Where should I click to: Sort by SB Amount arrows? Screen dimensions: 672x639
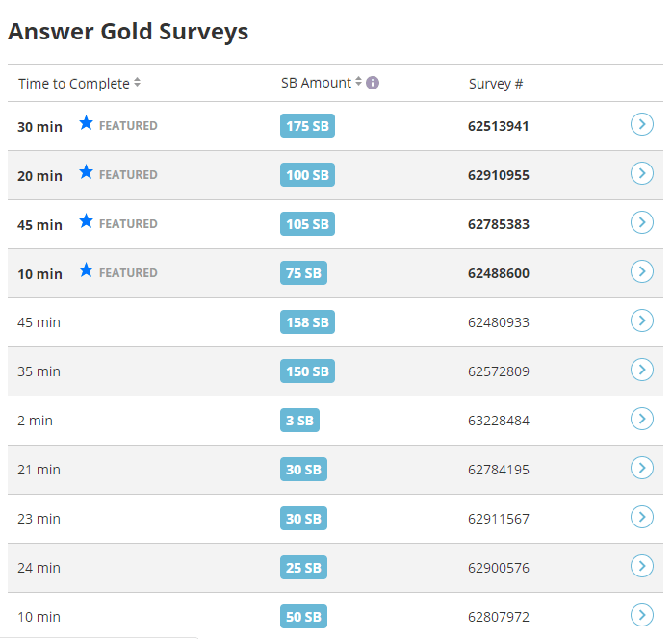(358, 82)
